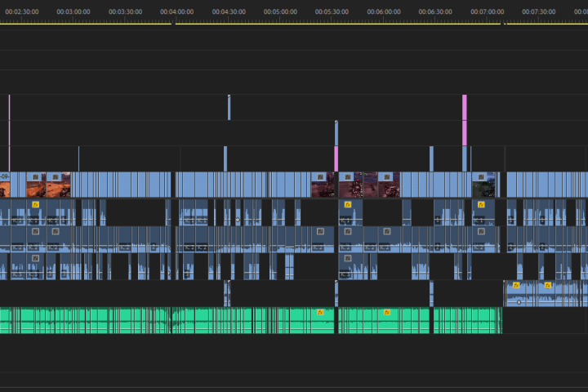Click the time ruler at 00:06:30:00

(435, 12)
